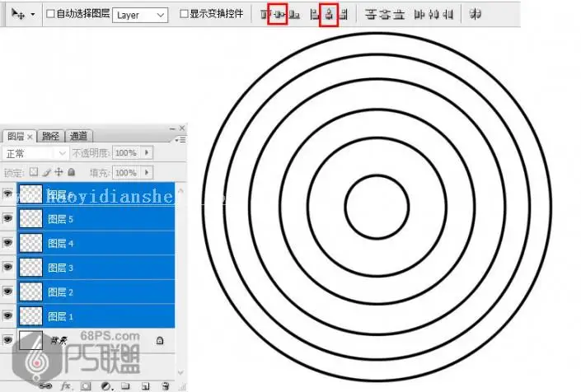The height and width of the screenshot is (392, 581).
Task: Click the fx layer style icon
Action: 66,386
